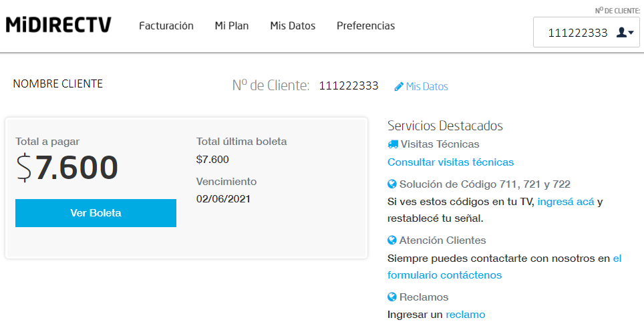Open the client number 111222333 selector box
Screen dimensions: 644x326
click(x=586, y=32)
